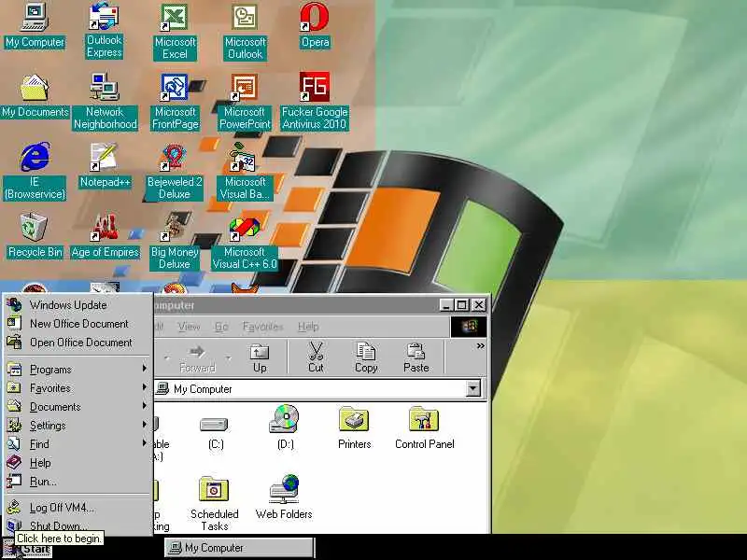Expand the Favorites submenu in Start menu
Viewport: 747px width, 560px height.
click(x=77, y=387)
